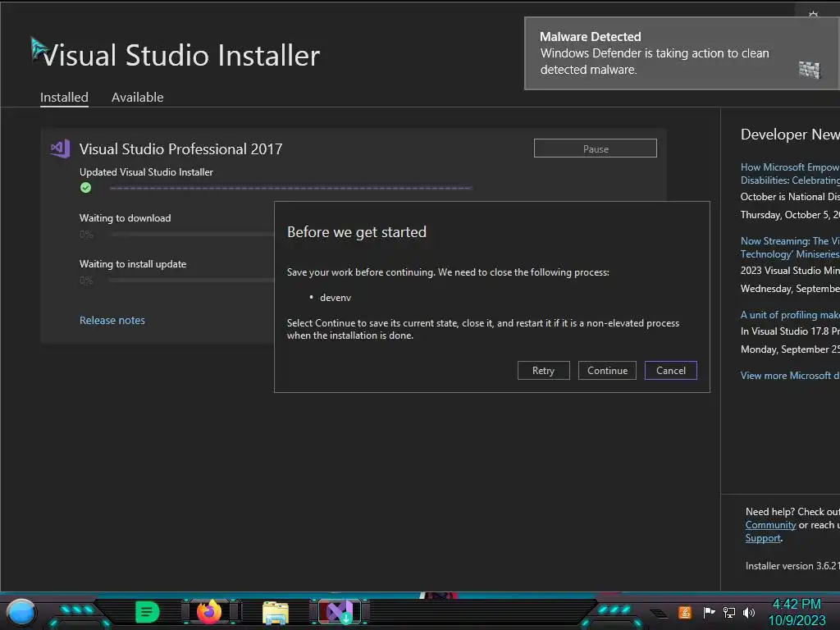This screenshot has height=630, width=840.
Task: Click the Developer News heading
Action: (790, 134)
